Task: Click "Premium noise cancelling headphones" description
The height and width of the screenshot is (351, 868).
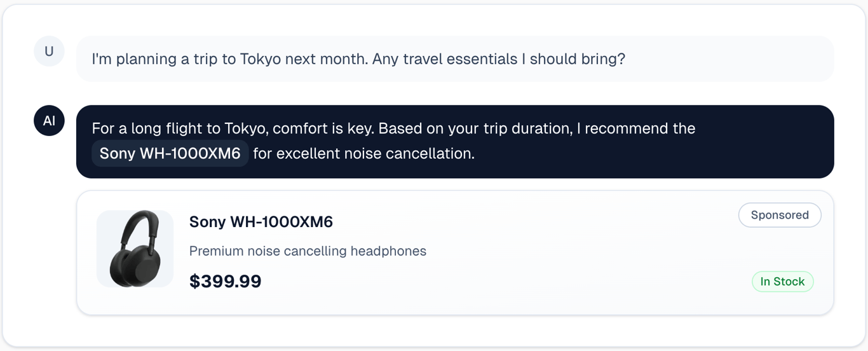Action: coord(308,251)
